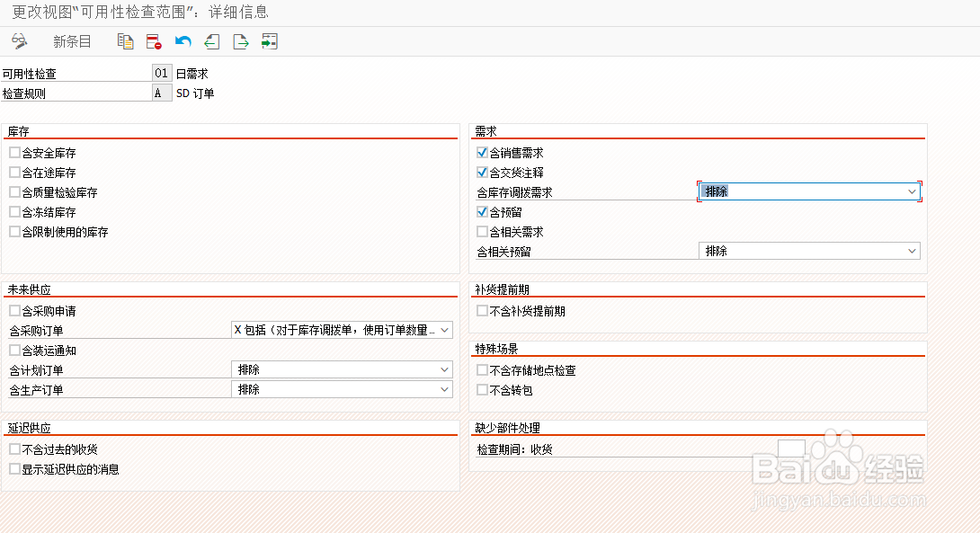Open the 含计划订单 dropdown
The width and height of the screenshot is (980, 533).
tap(342, 370)
